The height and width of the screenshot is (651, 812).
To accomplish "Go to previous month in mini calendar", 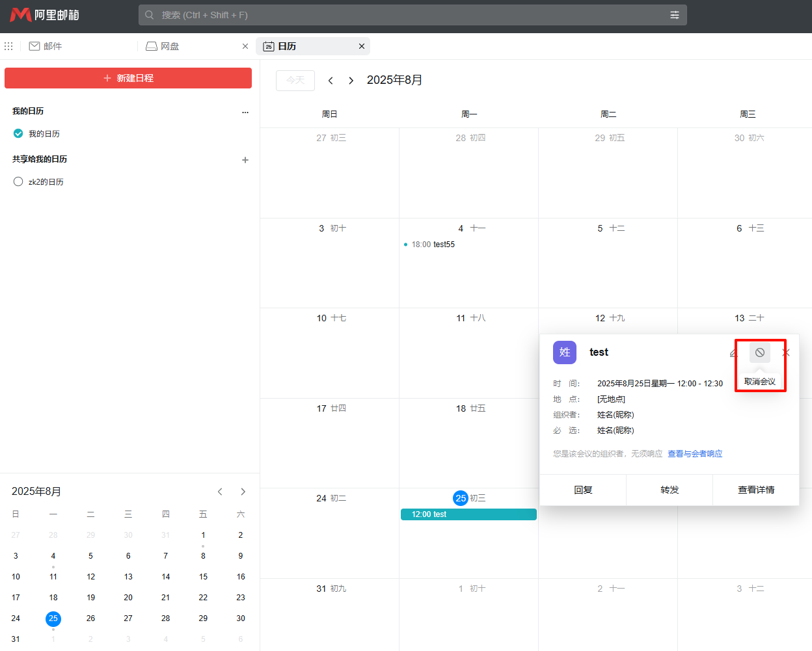I will pyautogui.click(x=220, y=492).
